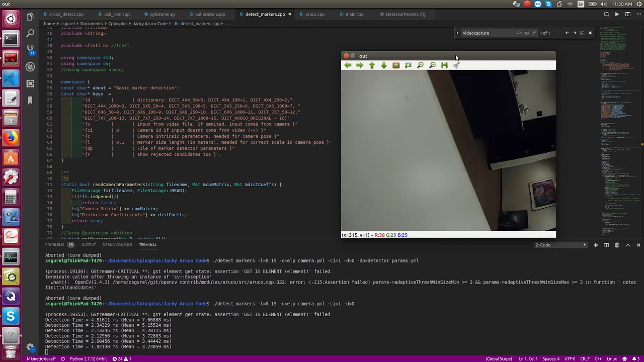
Task: Zoom out on the out window image
Action: 432,65
